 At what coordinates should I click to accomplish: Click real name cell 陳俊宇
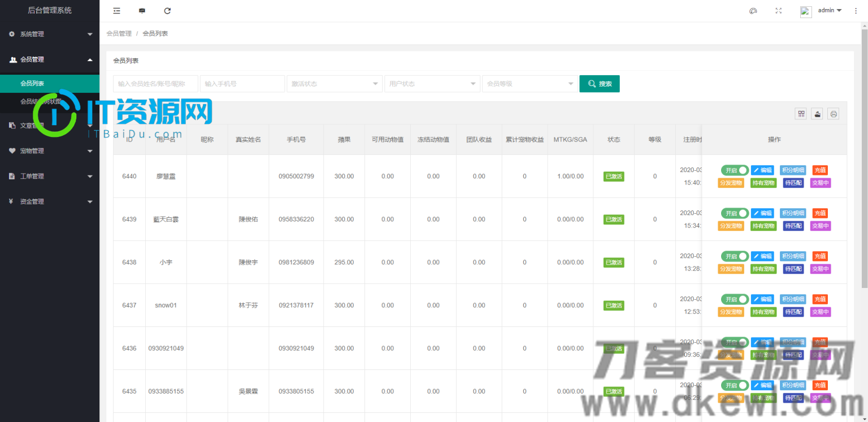(248, 262)
